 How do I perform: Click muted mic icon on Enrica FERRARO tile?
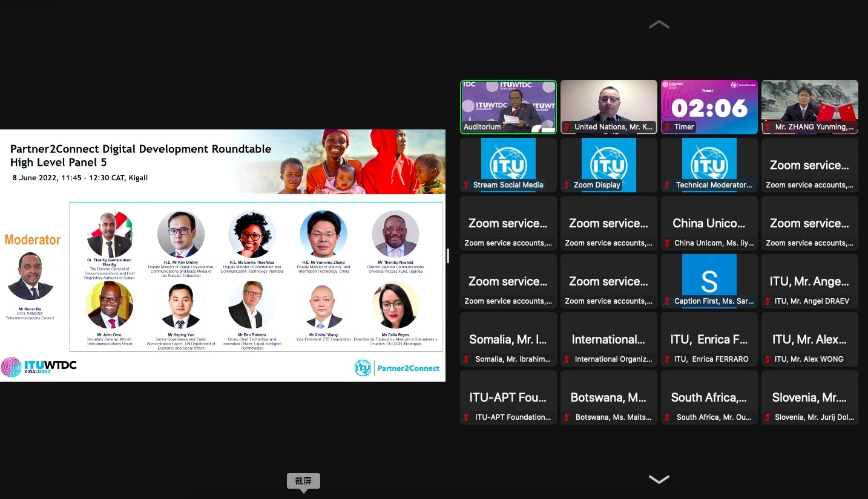(668, 359)
